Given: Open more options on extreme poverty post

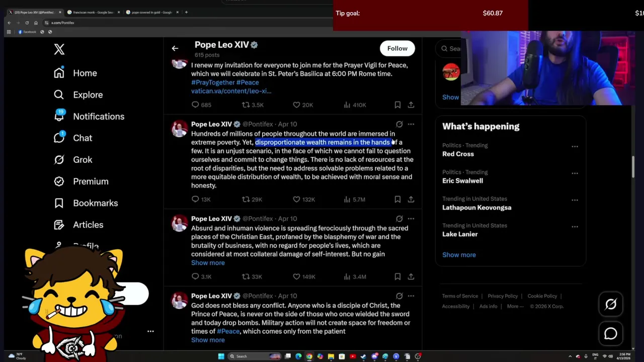Looking at the screenshot, I should (411, 124).
